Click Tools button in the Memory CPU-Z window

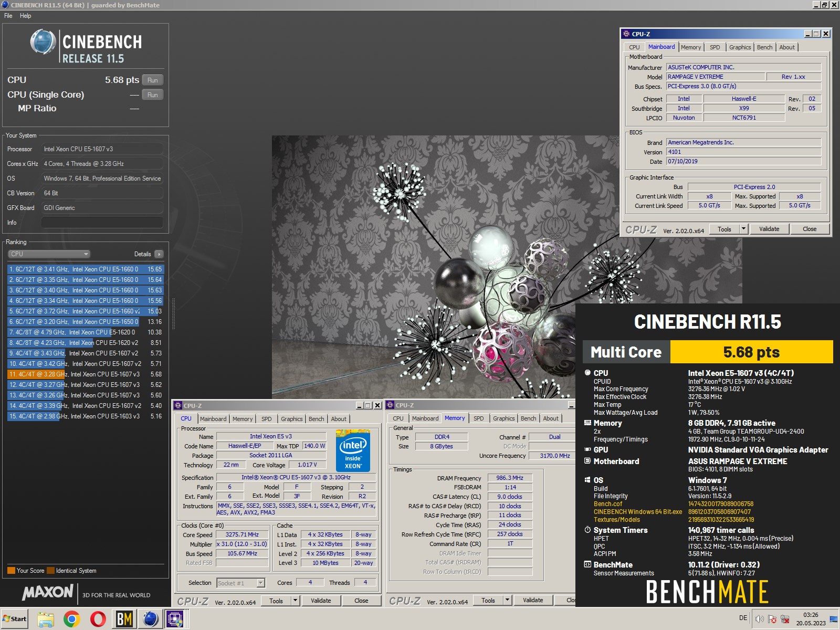coord(488,600)
